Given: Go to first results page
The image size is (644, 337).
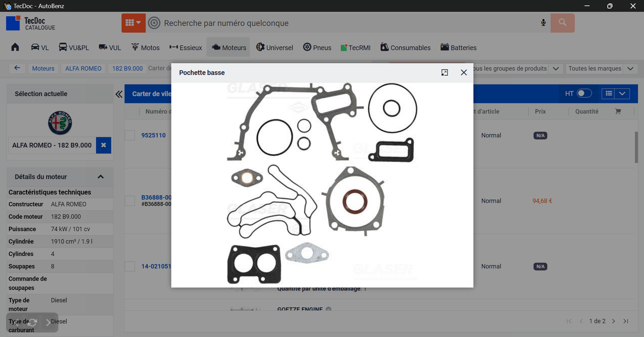Looking at the screenshot, I should (569, 321).
